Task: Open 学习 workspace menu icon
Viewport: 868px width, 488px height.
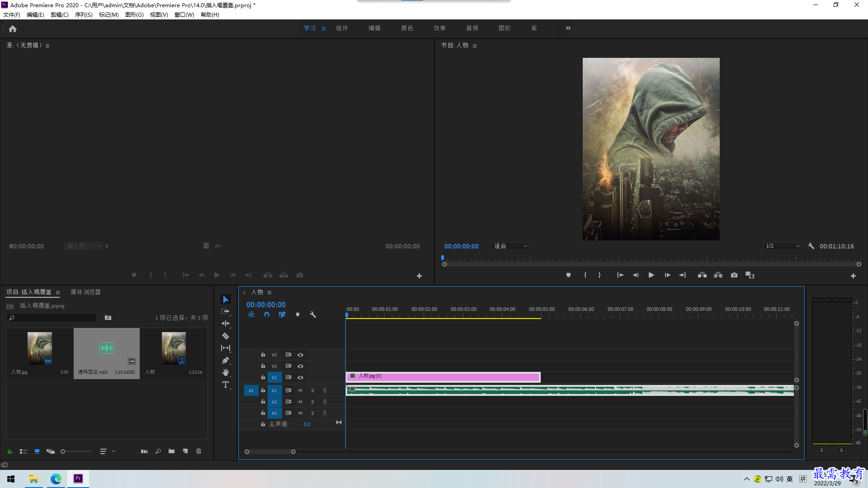Action: click(x=324, y=28)
